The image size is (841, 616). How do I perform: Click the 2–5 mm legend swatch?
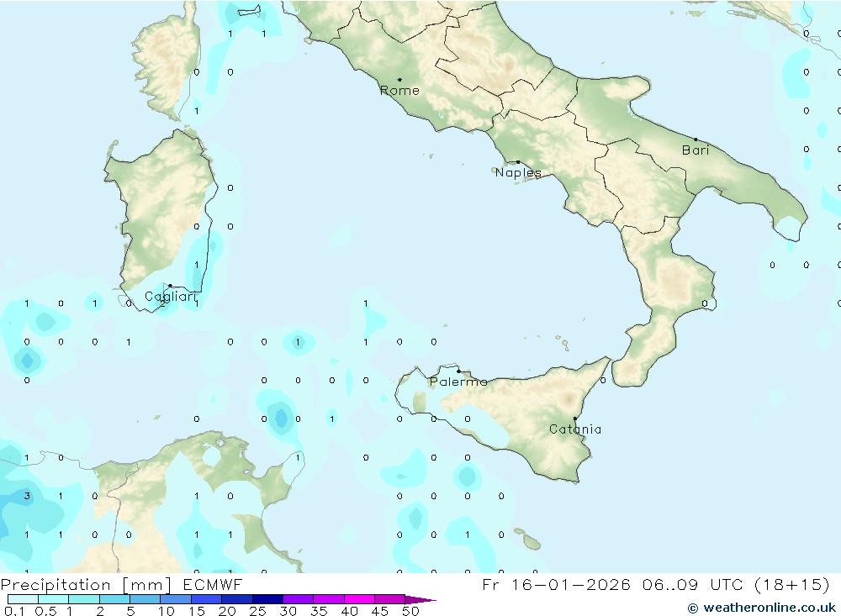click(x=114, y=599)
